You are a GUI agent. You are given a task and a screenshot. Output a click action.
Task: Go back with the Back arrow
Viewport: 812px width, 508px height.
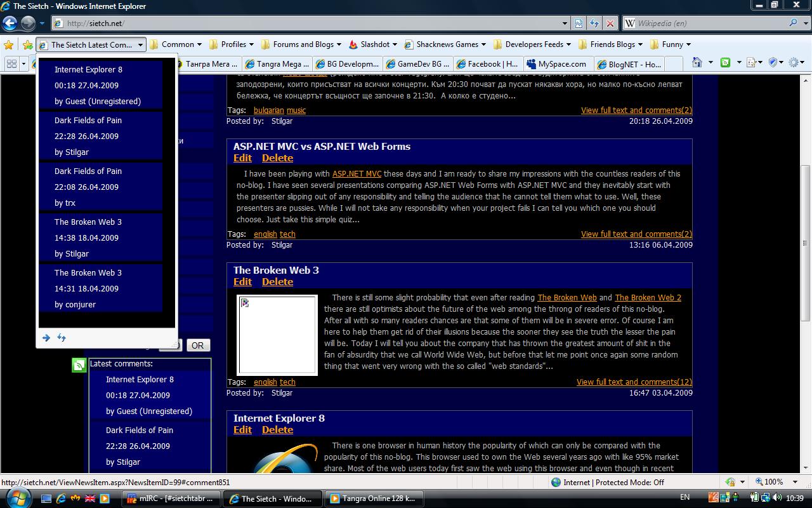(x=10, y=23)
